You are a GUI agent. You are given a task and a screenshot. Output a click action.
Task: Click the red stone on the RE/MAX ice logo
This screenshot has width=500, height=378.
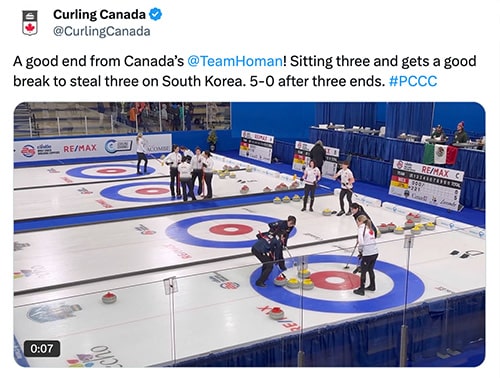point(277,313)
